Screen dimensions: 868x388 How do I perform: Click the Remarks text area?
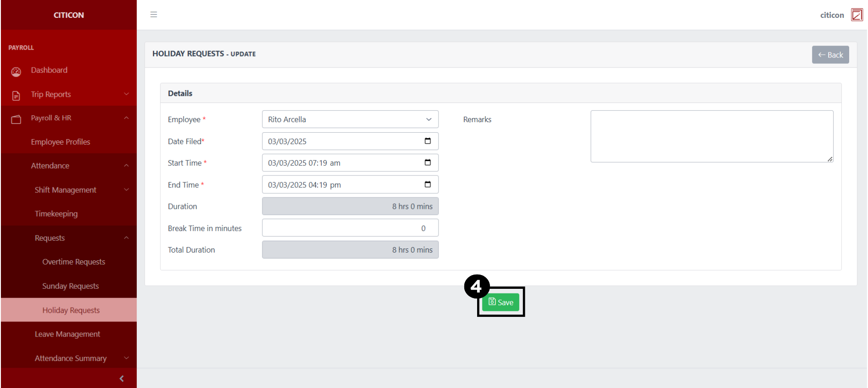click(x=712, y=136)
